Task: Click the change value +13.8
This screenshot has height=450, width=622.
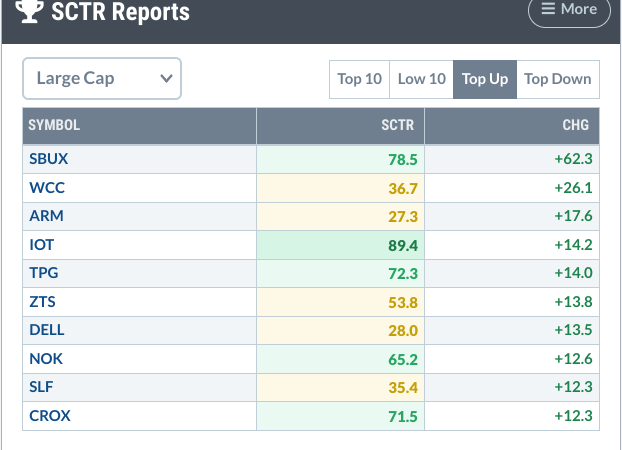Action: [x=573, y=302]
